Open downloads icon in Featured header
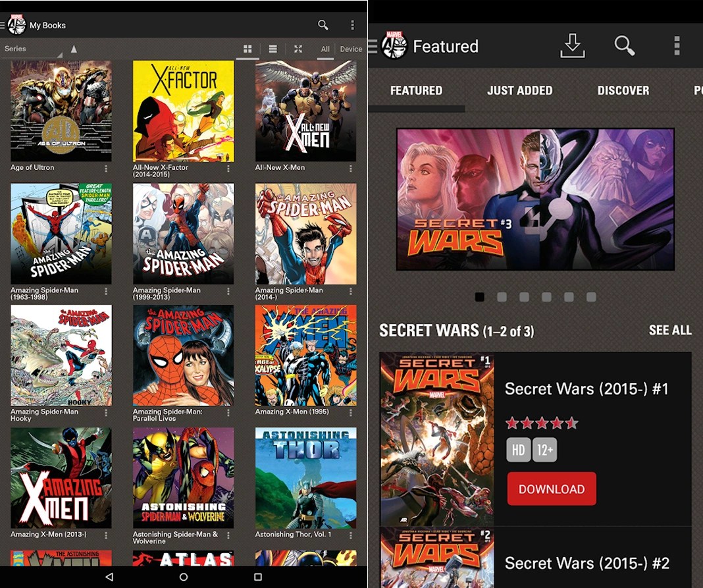 573,45
